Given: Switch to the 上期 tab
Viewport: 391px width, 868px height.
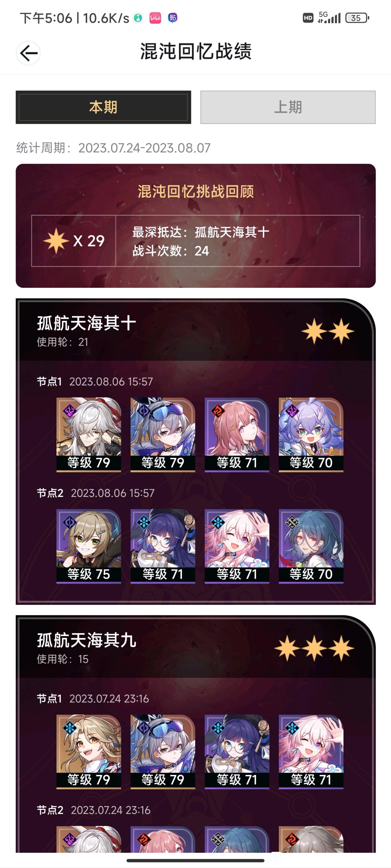Looking at the screenshot, I should click(288, 107).
